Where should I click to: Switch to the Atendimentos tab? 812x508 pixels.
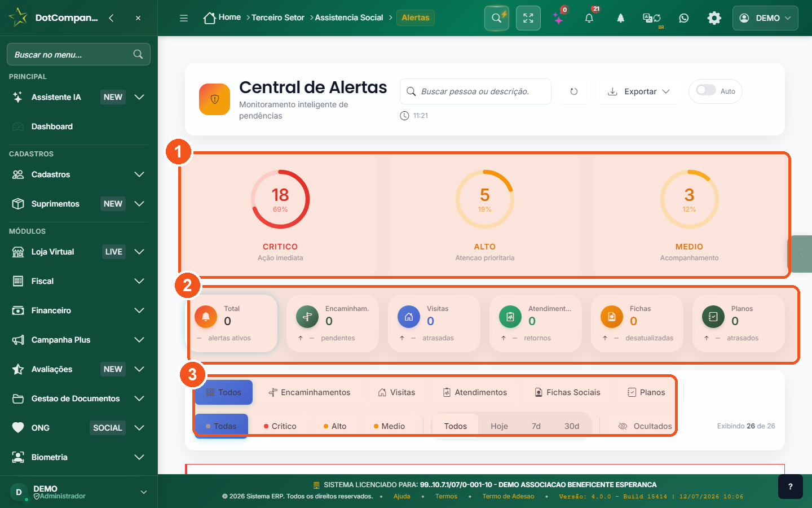(x=475, y=392)
